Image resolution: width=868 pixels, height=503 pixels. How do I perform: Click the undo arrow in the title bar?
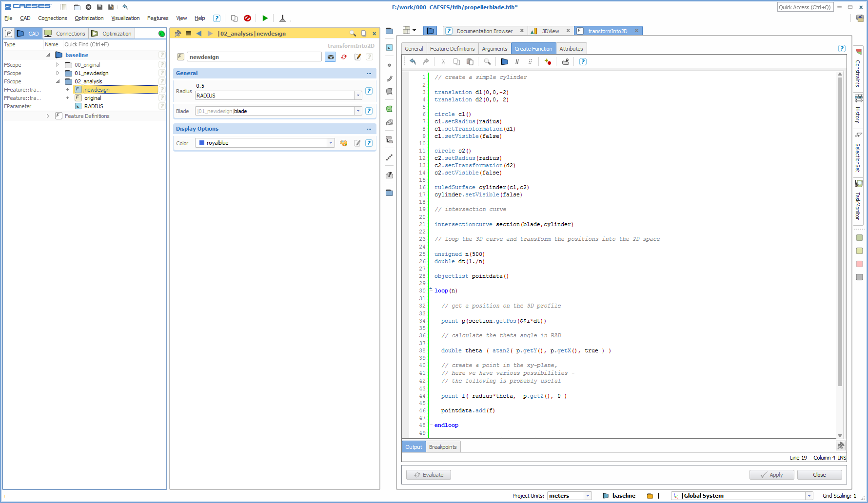click(x=125, y=7)
